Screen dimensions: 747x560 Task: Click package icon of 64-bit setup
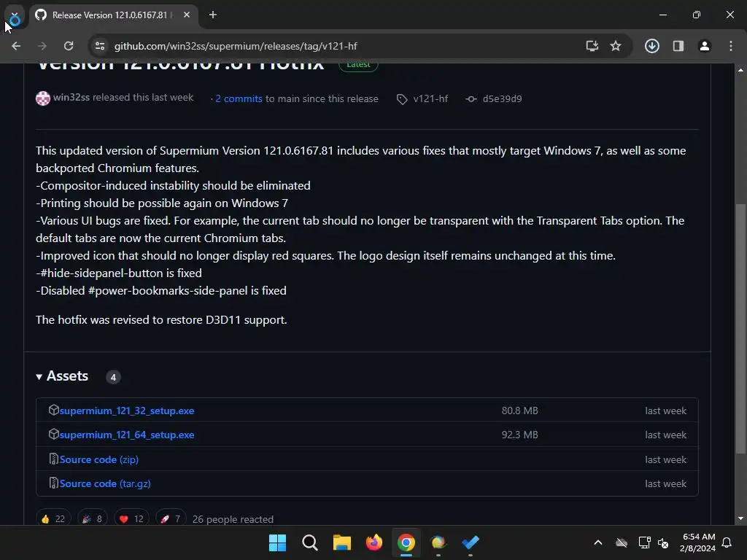pos(54,434)
